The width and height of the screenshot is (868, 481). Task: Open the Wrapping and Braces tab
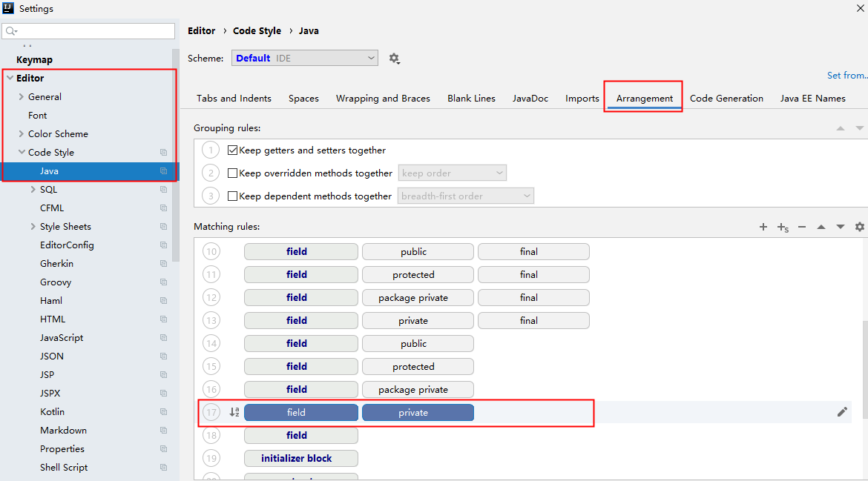tap(383, 99)
